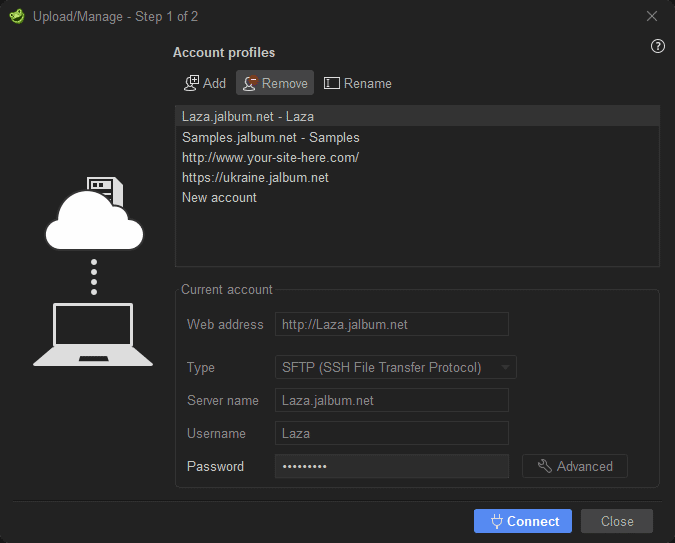Click the laptop illustration

pyautogui.click(x=93, y=335)
